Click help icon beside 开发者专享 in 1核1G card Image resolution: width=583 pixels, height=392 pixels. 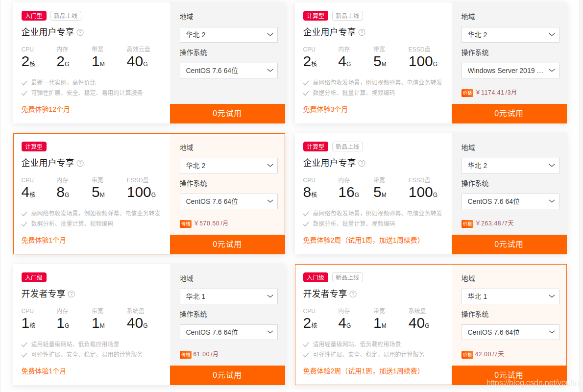[x=72, y=294]
